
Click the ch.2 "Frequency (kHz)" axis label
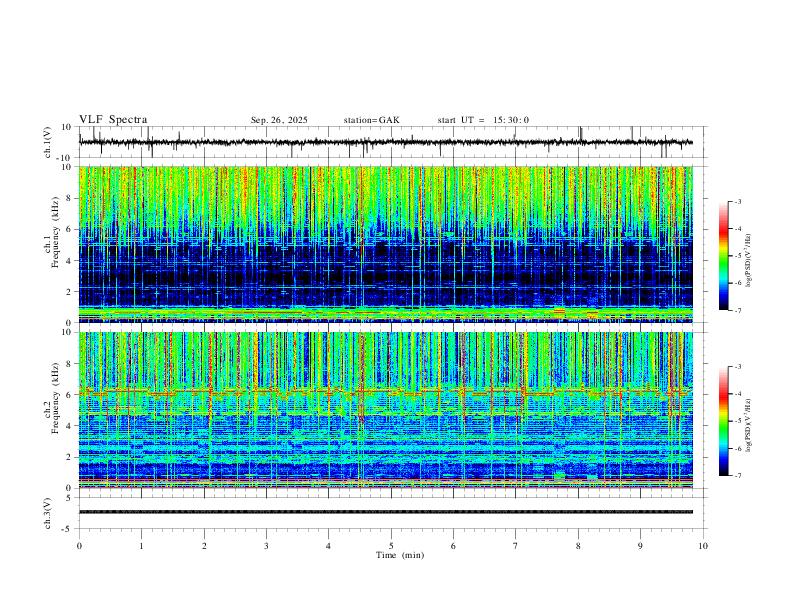point(55,399)
